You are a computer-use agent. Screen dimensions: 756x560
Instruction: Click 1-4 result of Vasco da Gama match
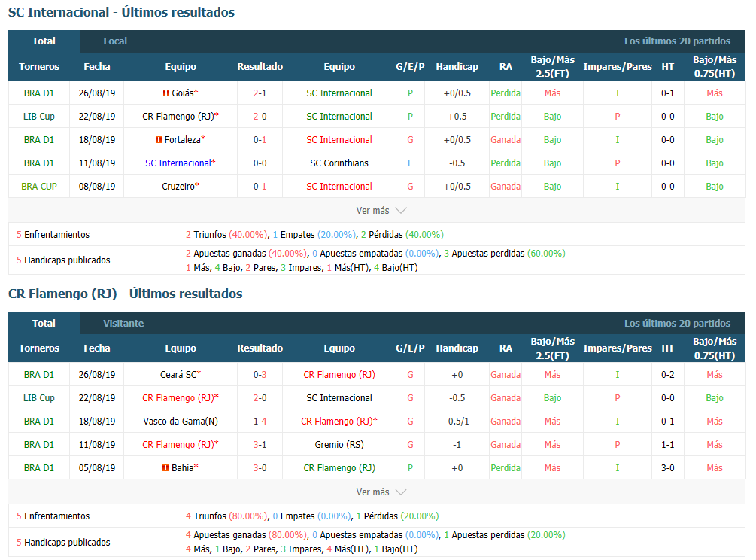[x=260, y=422]
